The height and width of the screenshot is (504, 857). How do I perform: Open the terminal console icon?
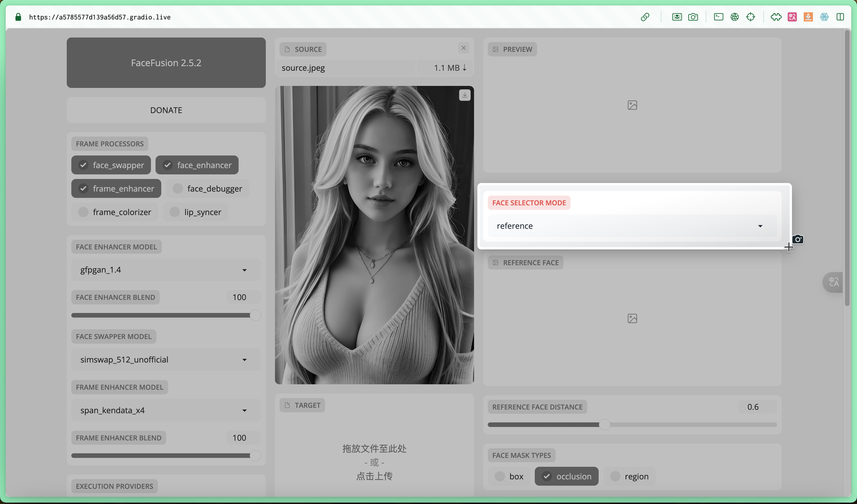tap(719, 17)
